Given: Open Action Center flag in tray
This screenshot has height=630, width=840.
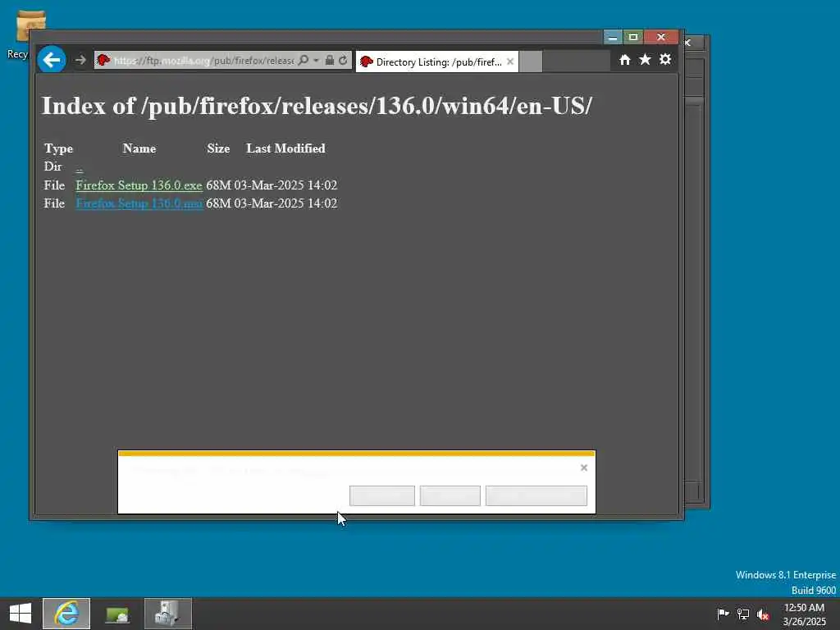Looking at the screenshot, I should click(x=723, y=614).
